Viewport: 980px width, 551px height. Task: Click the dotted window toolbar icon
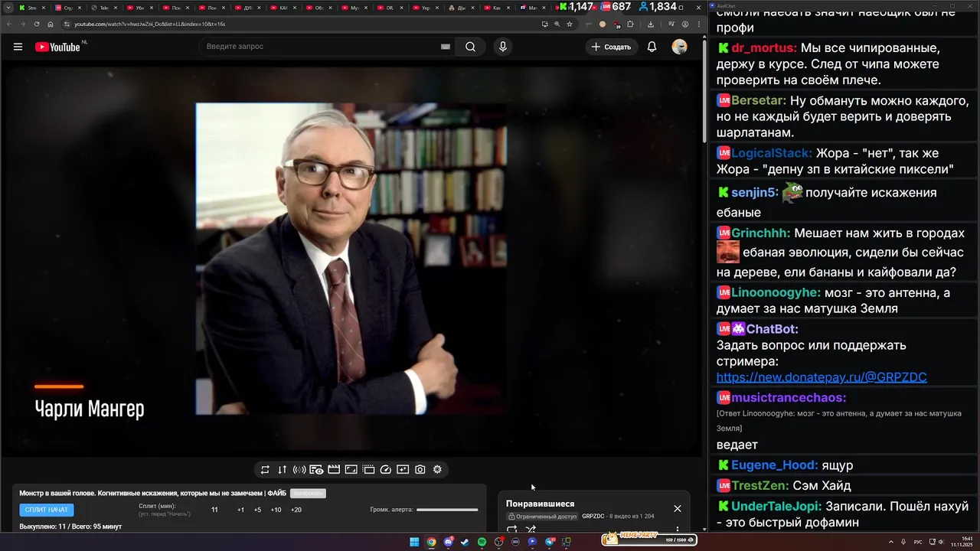click(368, 470)
